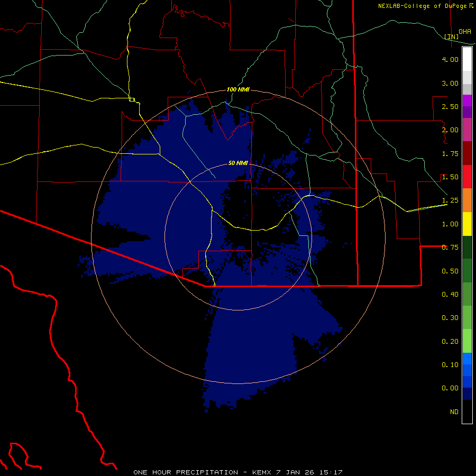Select the 0.00 legend value
476x476 pixels.
450,388
